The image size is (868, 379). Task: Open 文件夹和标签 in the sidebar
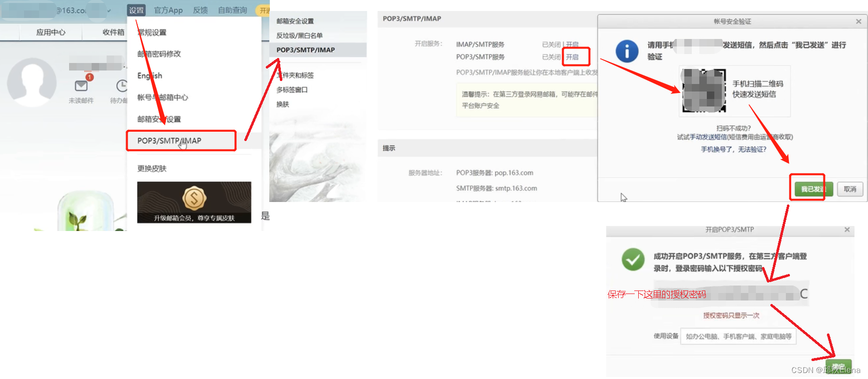click(x=295, y=75)
